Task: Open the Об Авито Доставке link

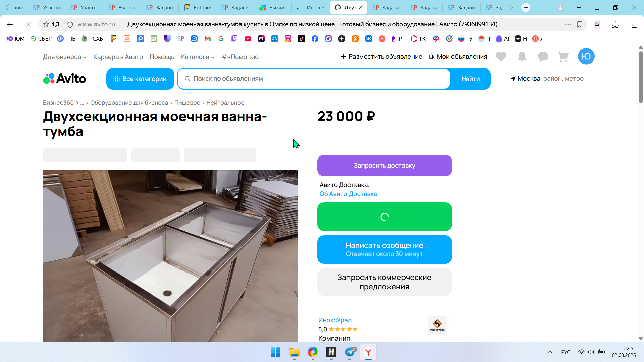Action: point(348,194)
